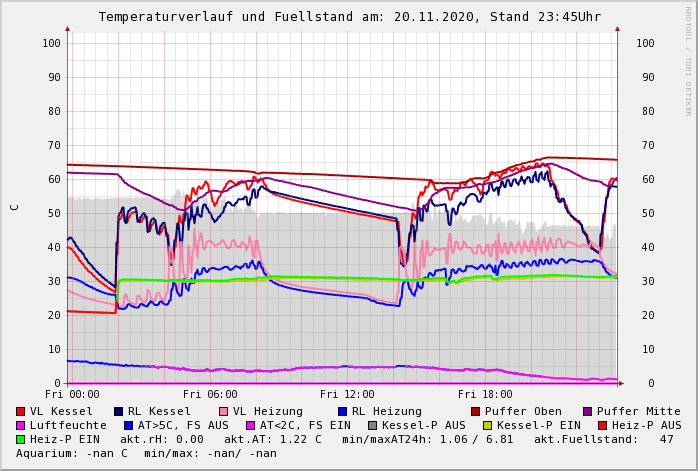Click the gray Kessel-P AUS swatch
This screenshot has height=471, width=698.
(369, 425)
